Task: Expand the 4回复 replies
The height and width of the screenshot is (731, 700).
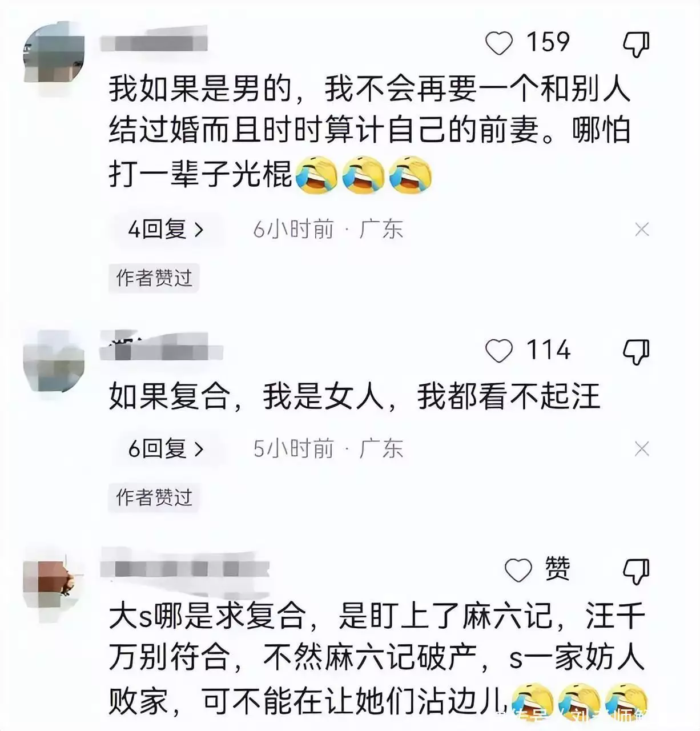Action: pos(166,230)
